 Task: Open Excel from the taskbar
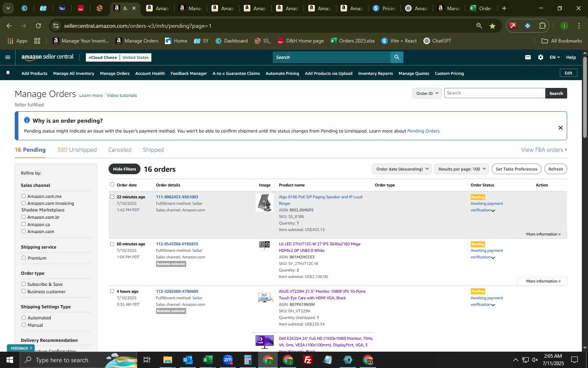tap(207, 360)
